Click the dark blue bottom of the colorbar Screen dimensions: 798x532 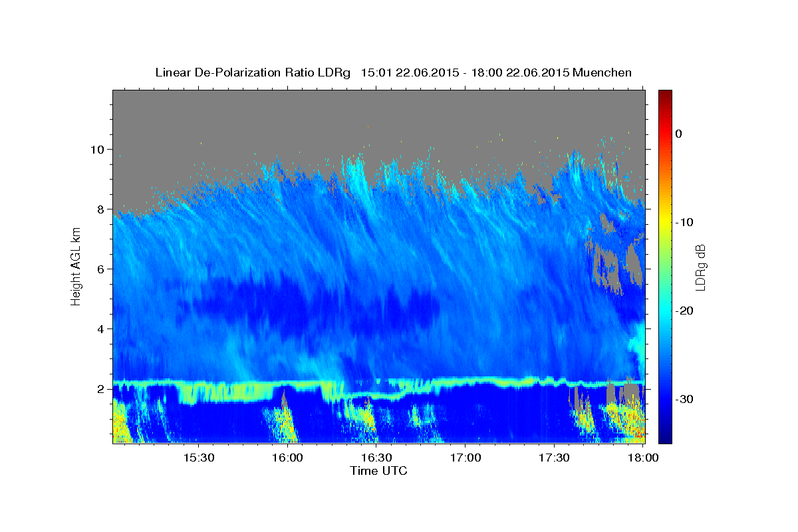(665, 438)
